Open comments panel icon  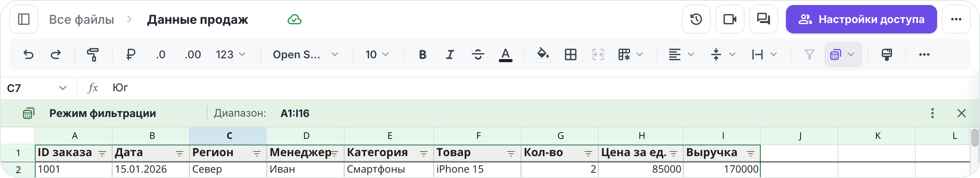point(763,19)
